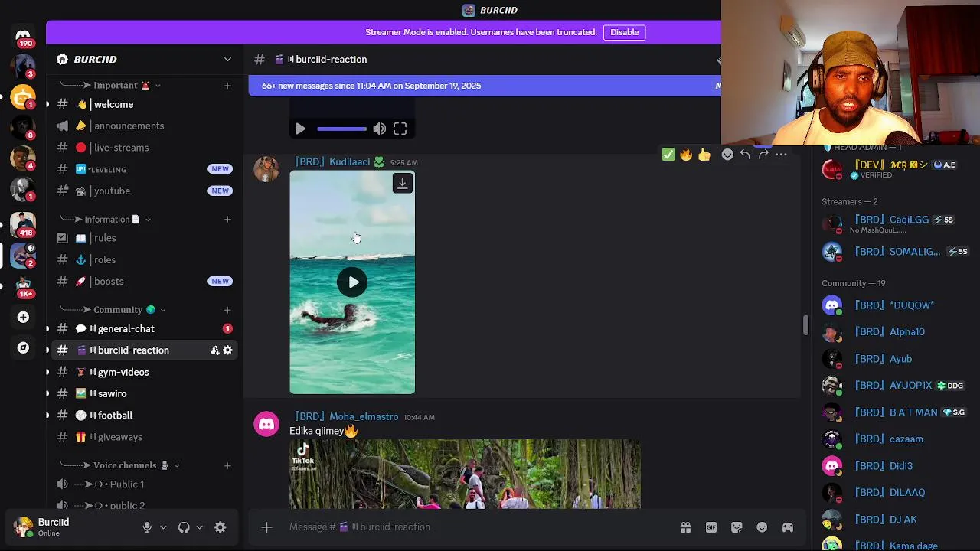
Task: Open the football channel
Action: click(x=145, y=415)
